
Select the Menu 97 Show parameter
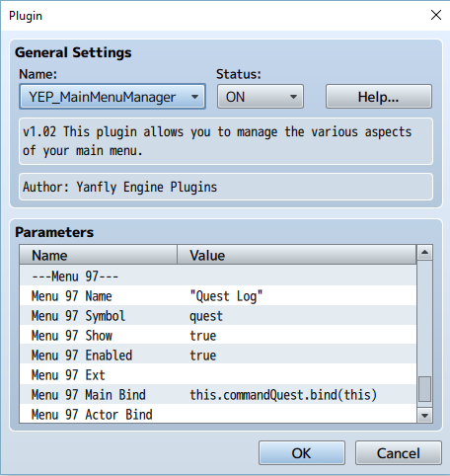pos(99,336)
